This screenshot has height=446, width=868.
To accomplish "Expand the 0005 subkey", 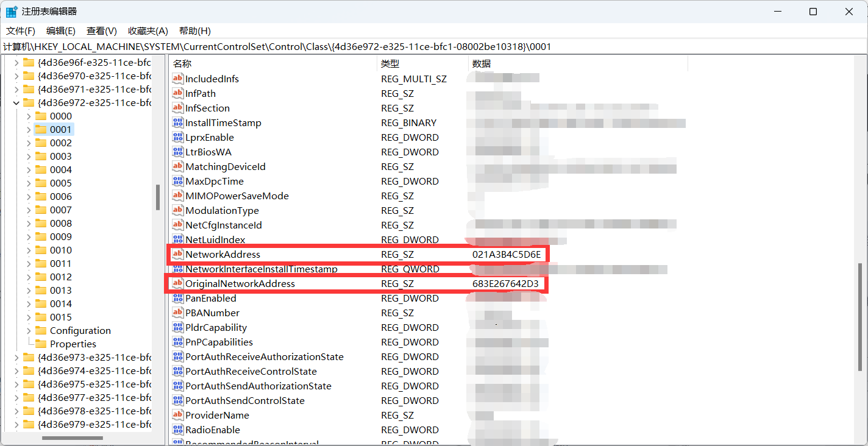I will click(29, 183).
